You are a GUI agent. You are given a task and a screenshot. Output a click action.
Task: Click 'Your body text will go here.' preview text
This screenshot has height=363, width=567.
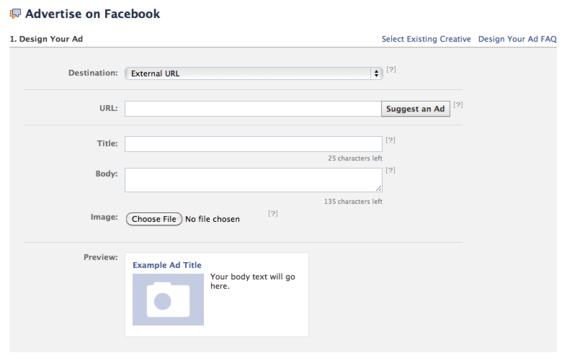pyautogui.click(x=253, y=281)
